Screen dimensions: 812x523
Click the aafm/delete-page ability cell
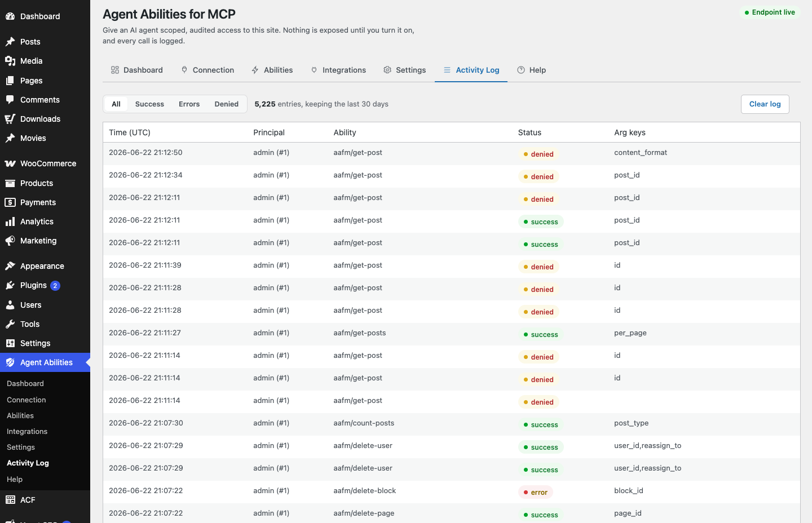point(364,513)
